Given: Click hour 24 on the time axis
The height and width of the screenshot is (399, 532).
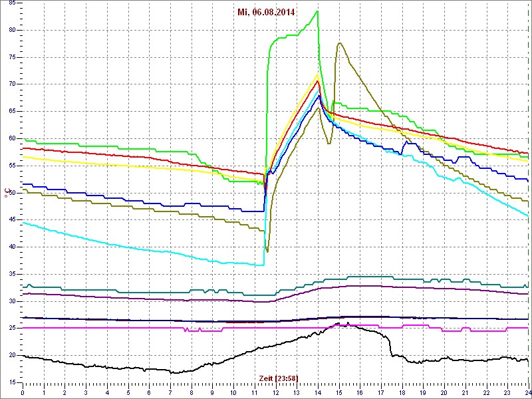Looking at the screenshot, I should point(528,392).
